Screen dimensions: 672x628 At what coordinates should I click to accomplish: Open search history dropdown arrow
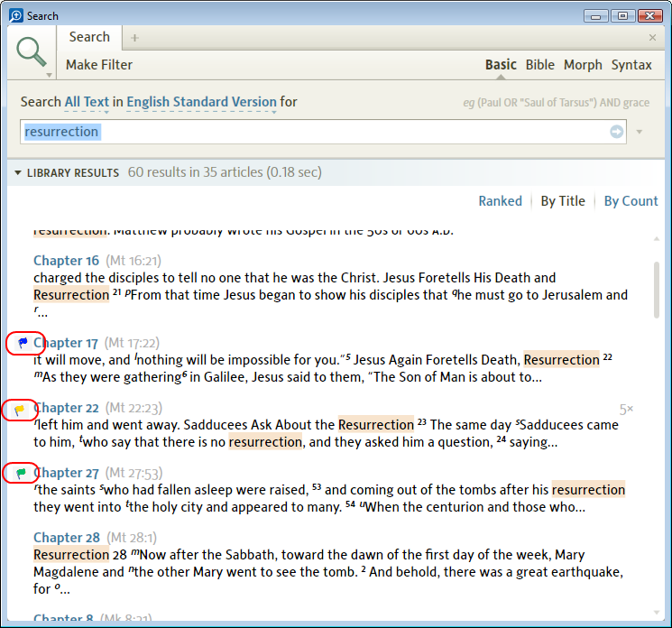(640, 132)
